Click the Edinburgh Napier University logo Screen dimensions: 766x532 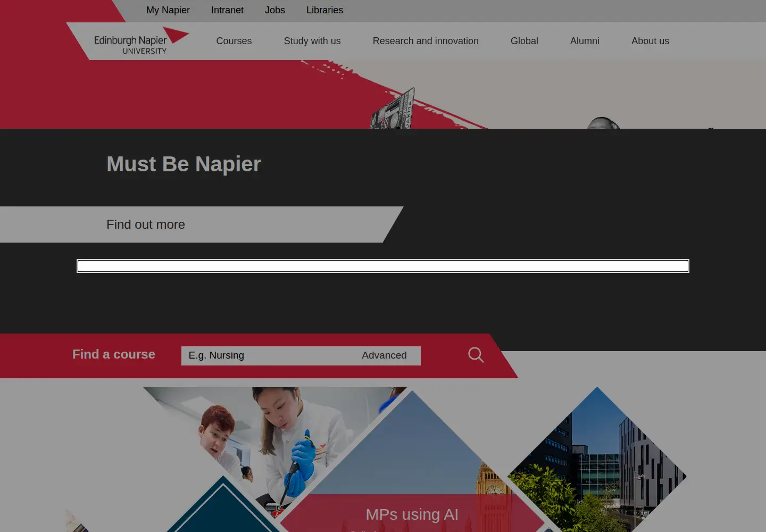coord(141,41)
